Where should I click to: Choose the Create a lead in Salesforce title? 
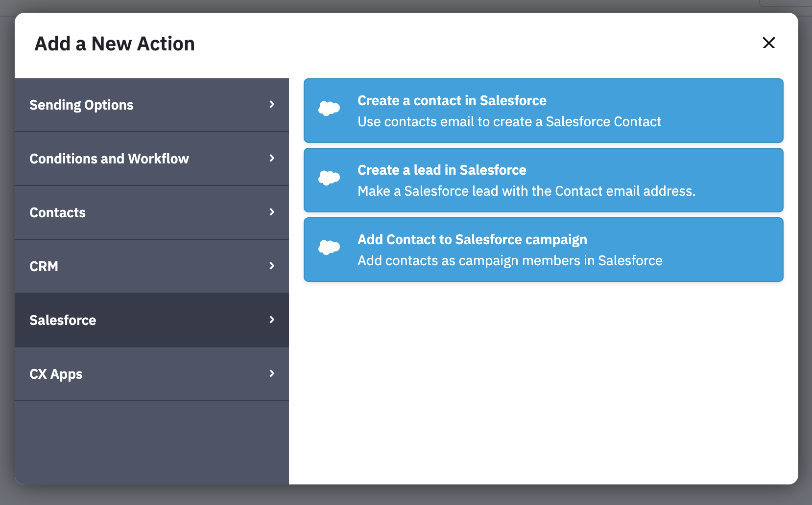click(442, 170)
